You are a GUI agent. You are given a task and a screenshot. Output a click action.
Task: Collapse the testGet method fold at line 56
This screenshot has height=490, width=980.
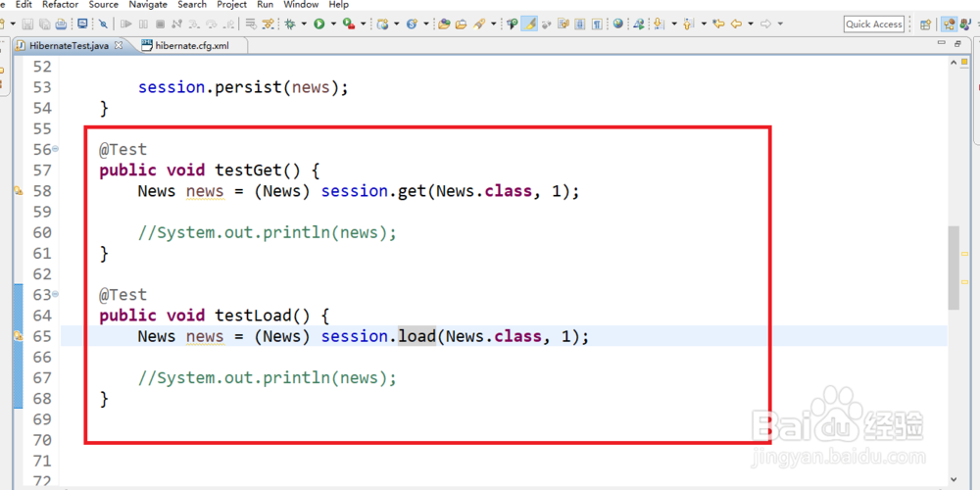[56, 149]
